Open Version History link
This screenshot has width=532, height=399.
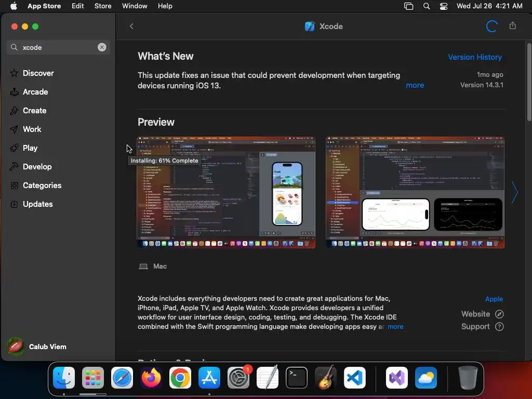pyautogui.click(x=475, y=57)
